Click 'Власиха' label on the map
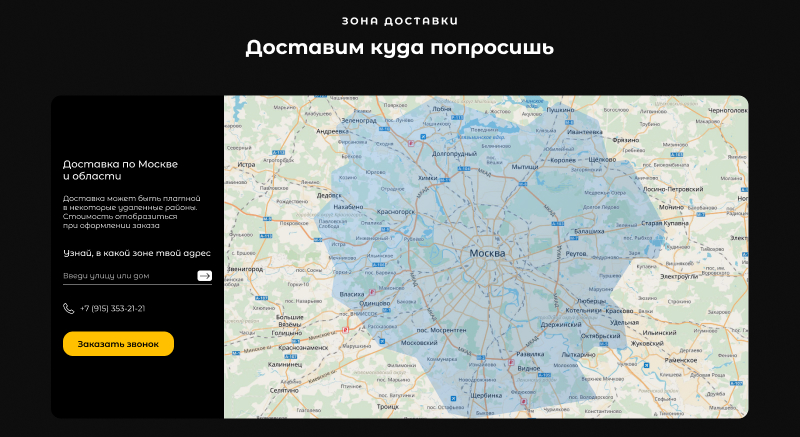The width and height of the screenshot is (800, 437). pos(352,294)
